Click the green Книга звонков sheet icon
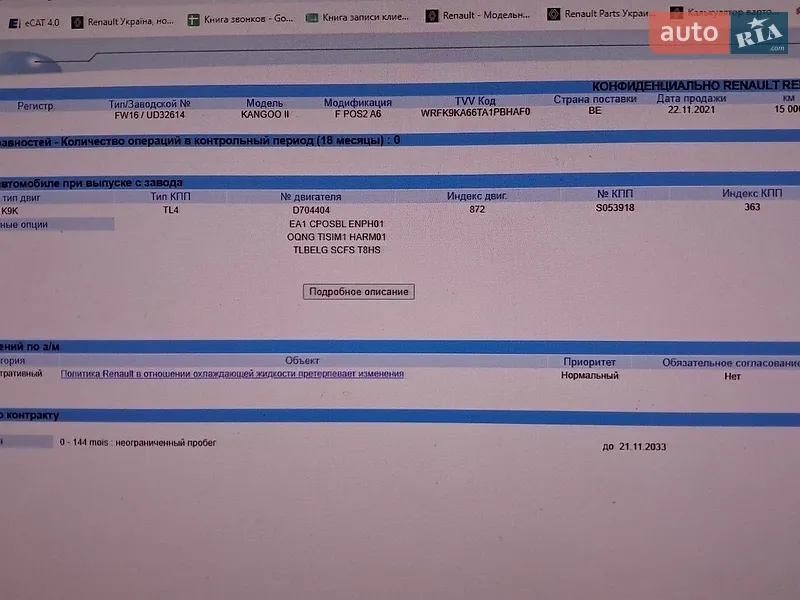Viewport: 800px width, 600px height. click(193, 20)
